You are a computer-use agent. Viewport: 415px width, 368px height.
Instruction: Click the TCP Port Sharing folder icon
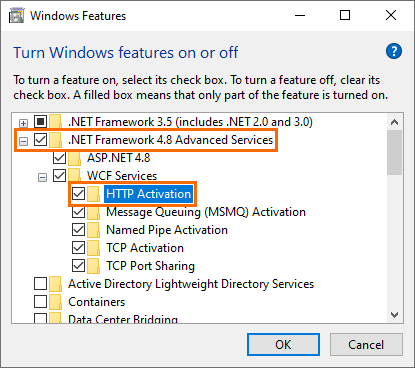pos(94,266)
